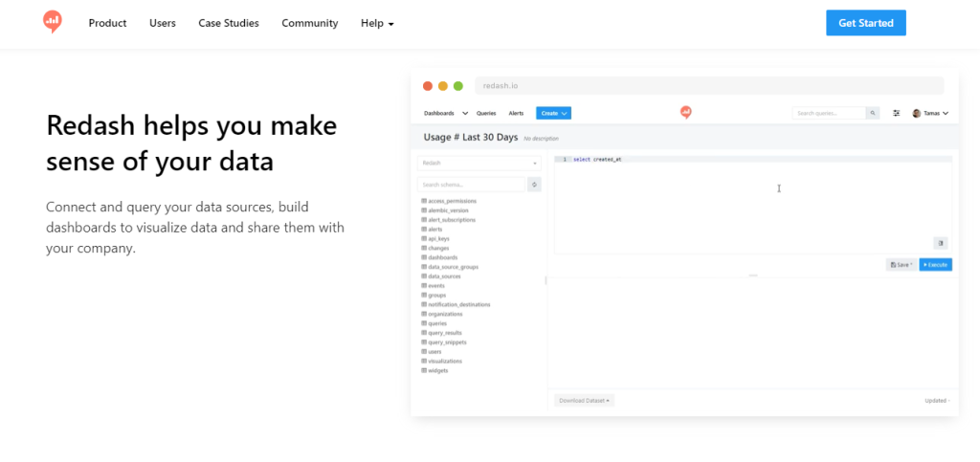Screen dimensions: 980x462
Task: Click the Save button
Action: point(902,265)
